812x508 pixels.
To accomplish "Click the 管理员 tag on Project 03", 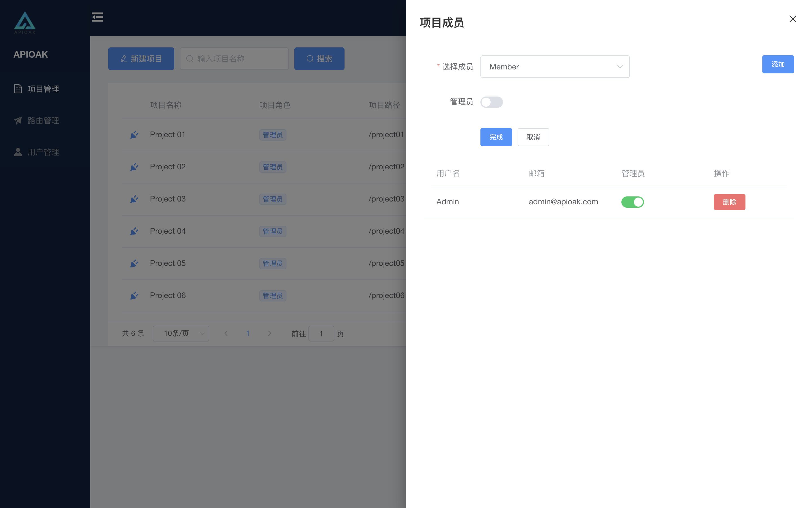I will pyautogui.click(x=272, y=199).
